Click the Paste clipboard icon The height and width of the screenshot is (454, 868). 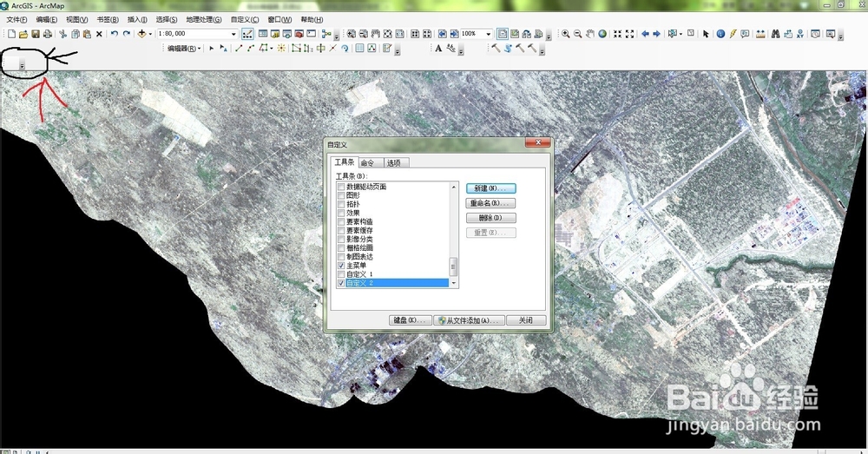(x=87, y=34)
